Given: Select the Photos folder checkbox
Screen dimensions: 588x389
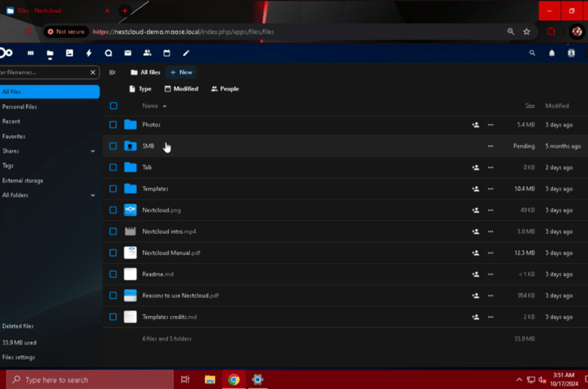Looking at the screenshot, I should click(x=113, y=124).
